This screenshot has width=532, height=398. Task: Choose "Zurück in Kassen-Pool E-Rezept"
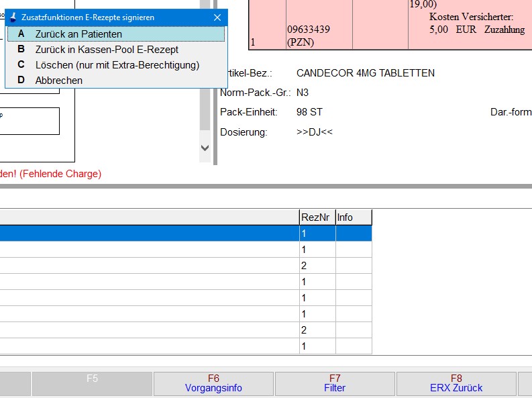tap(107, 50)
